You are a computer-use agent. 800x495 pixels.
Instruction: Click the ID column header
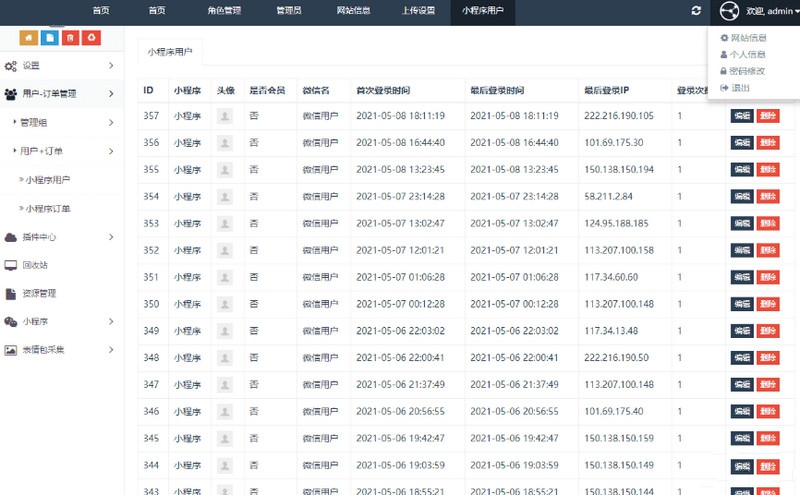[x=148, y=90]
